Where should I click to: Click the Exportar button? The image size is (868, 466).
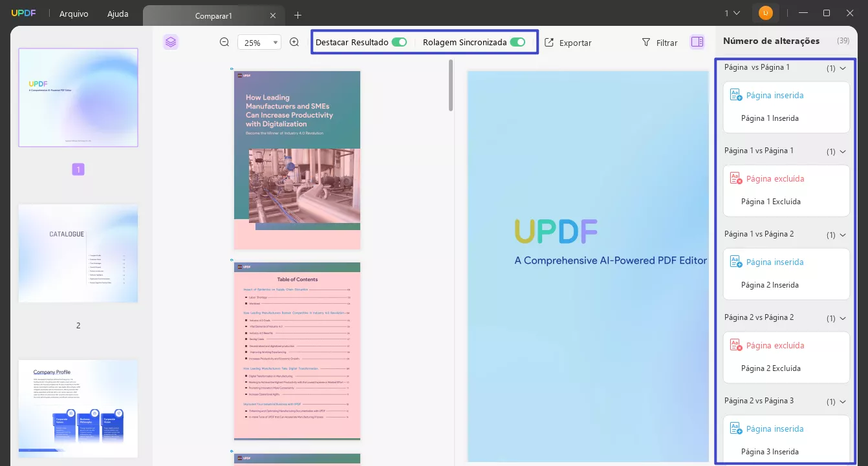568,43
